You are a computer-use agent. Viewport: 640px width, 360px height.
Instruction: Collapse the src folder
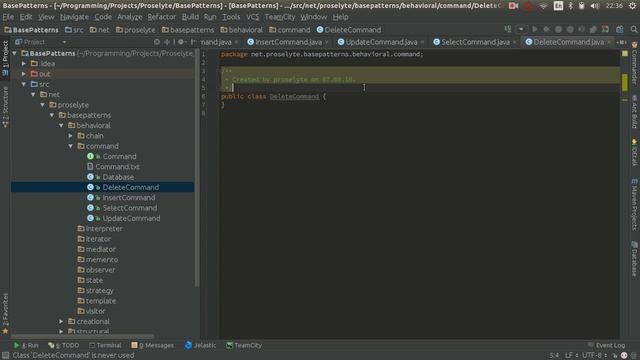(x=24, y=84)
